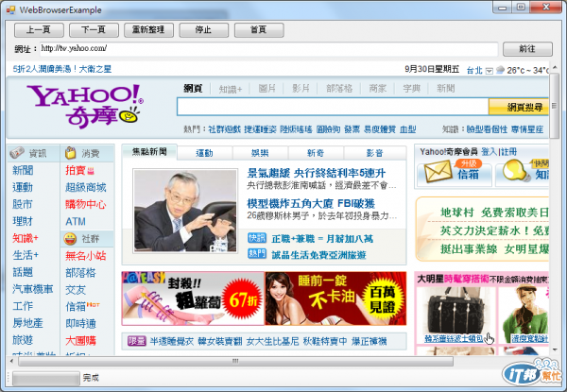The image size is (567, 392).
Task: Open the 半透睡覺衣 shopping link
Action: click(x=172, y=341)
